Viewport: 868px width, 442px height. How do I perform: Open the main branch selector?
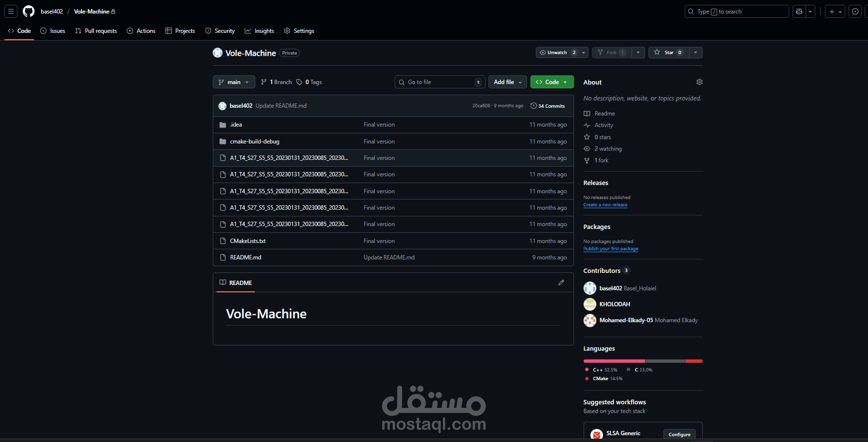click(234, 82)
